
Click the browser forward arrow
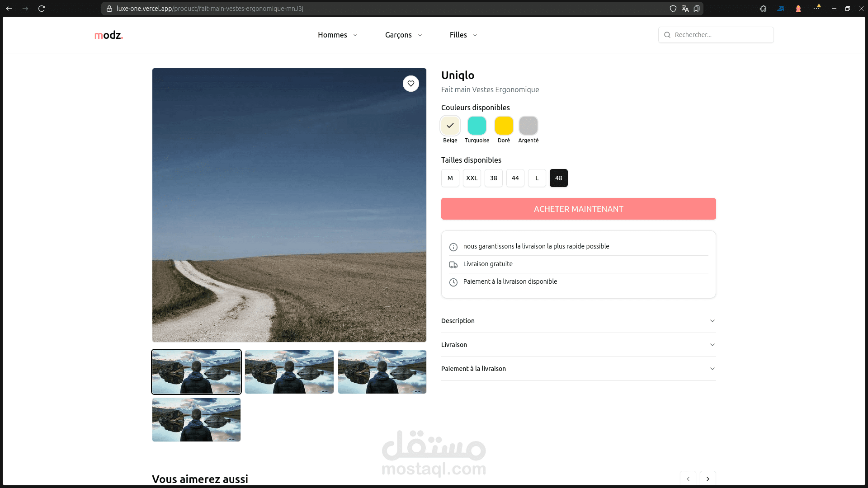(25, 9)
